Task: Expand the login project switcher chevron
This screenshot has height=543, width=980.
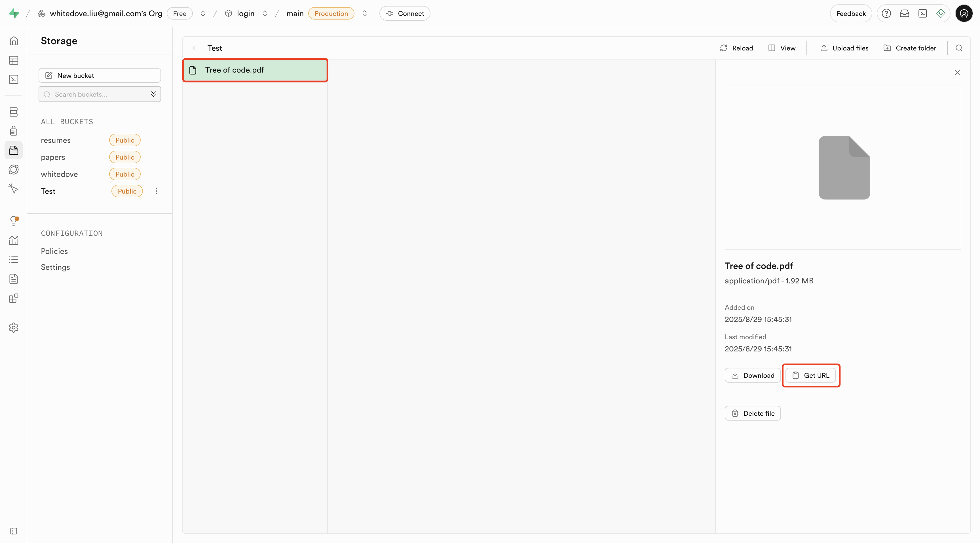Action: point(265,13)
